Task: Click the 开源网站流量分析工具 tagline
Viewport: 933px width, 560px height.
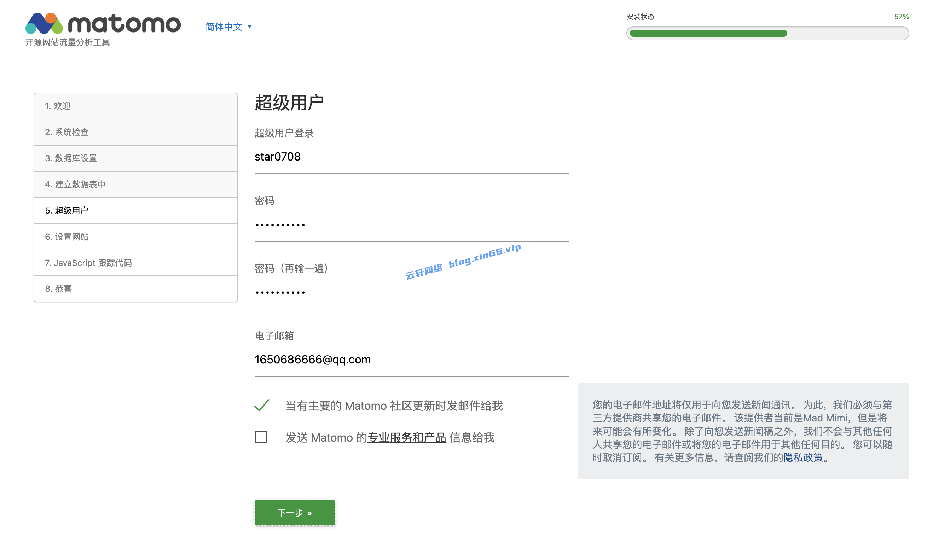Action: (68, 42)
